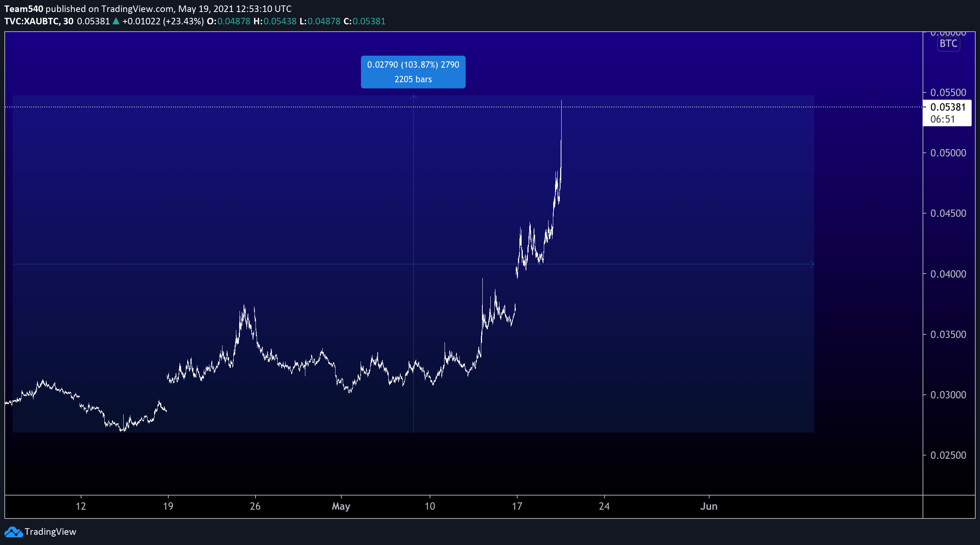The width and height of the screenshot is (980, 545).
Task: Click the Jun label on the time axis
Action: (x=709, y=506)
